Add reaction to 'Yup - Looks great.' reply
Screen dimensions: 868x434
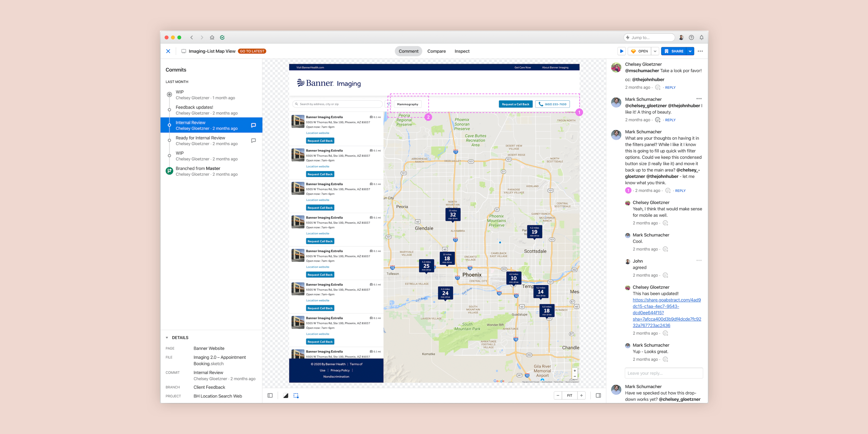click(665, 359)
